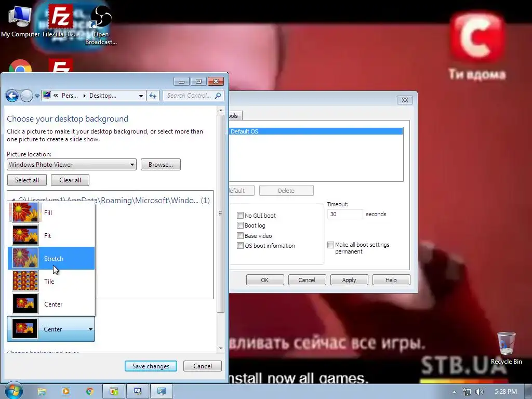Open Picture location dropdown
The width and height of the screenshot is (532, 399).
72,165
